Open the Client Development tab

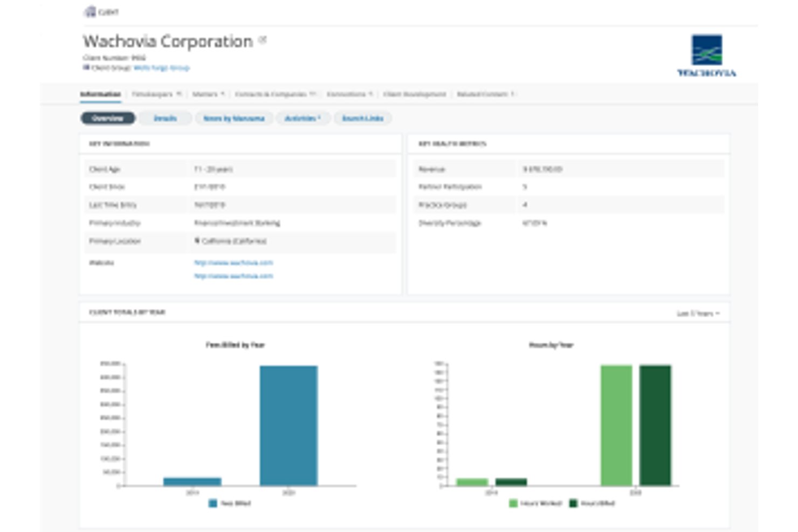click(x=415, y=94)
